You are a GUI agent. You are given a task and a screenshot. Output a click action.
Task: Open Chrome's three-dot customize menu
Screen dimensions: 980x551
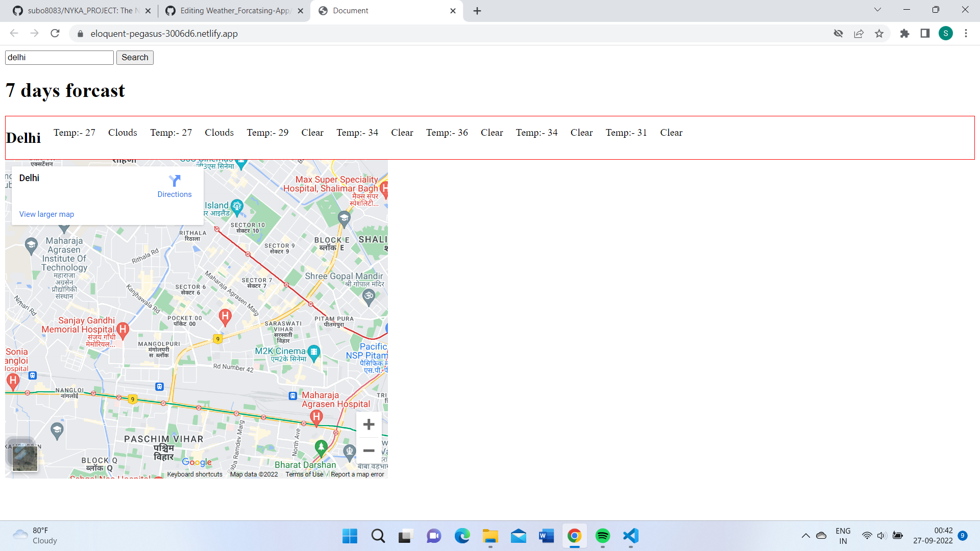click(966, 33)
